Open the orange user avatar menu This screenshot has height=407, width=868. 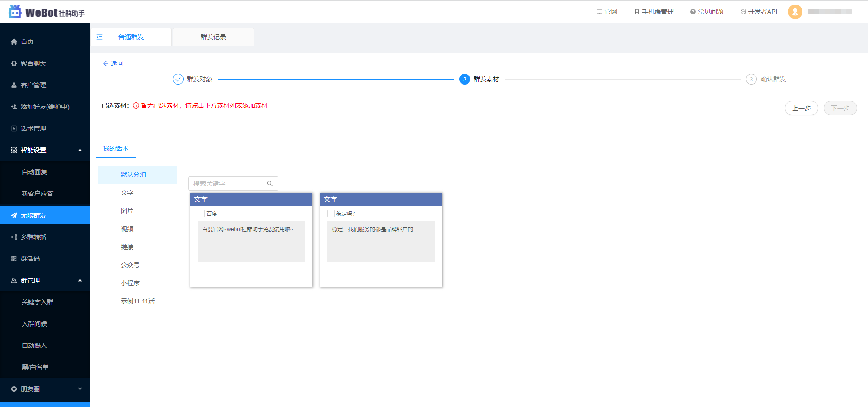point(795,12)
